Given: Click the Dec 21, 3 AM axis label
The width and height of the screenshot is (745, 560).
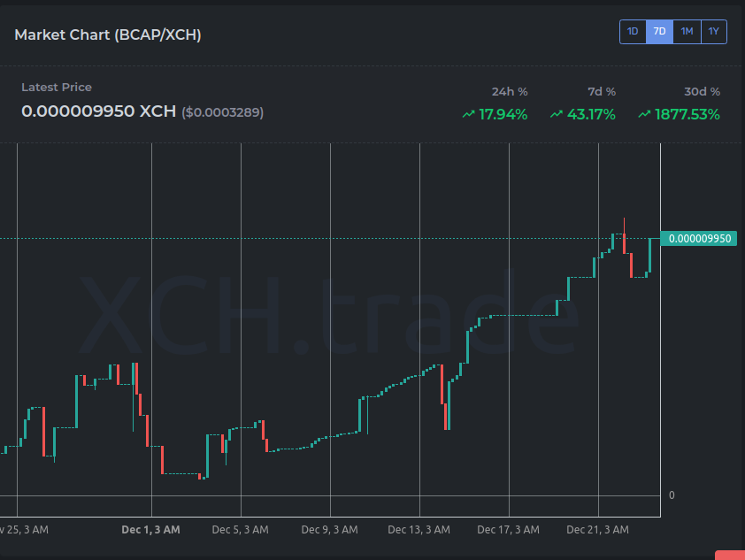Looking at the screenshot, I should (x=597, y=529).
